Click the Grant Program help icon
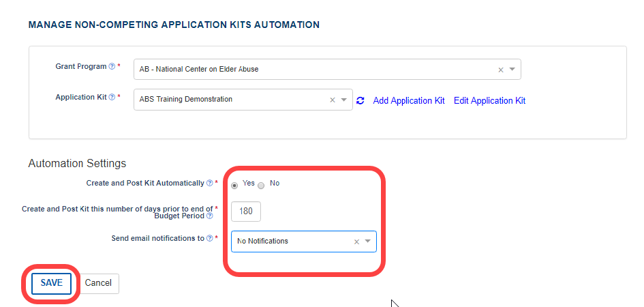Screen dimensions: 644x307 tap(112, 67)
